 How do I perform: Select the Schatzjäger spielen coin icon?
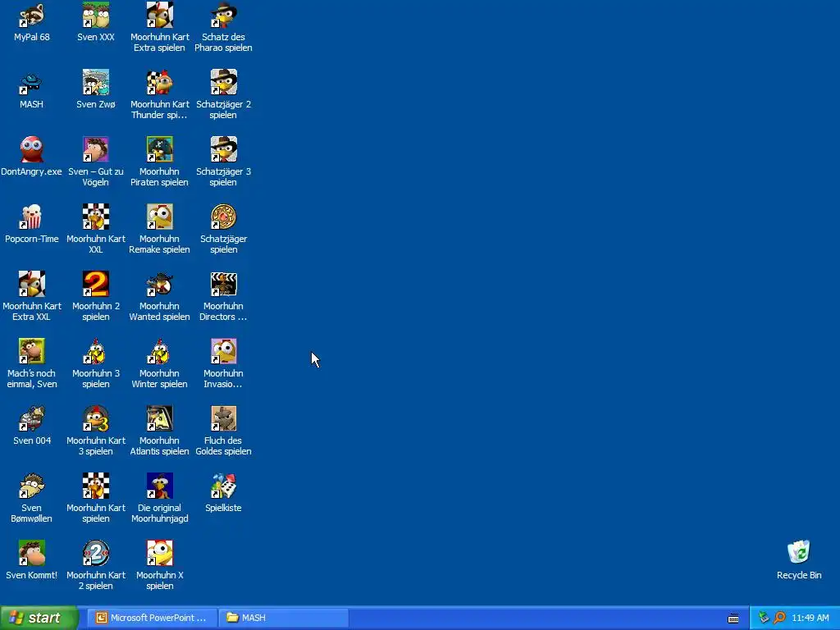223,217
